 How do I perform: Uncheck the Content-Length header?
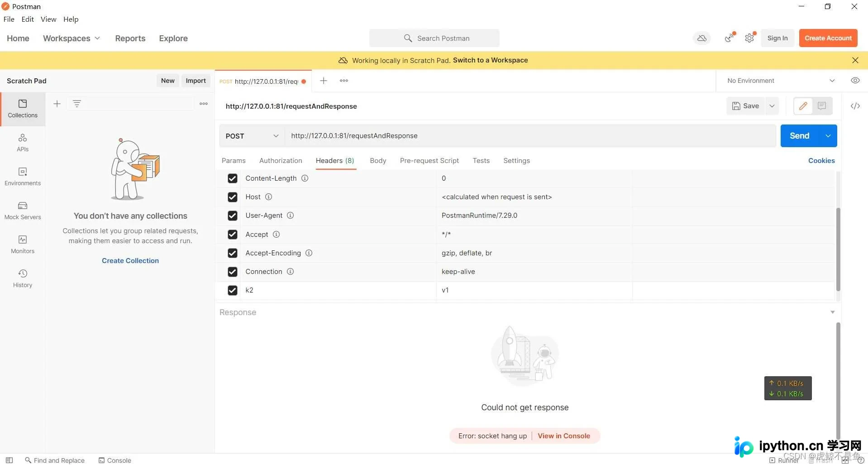coord(233,178)
